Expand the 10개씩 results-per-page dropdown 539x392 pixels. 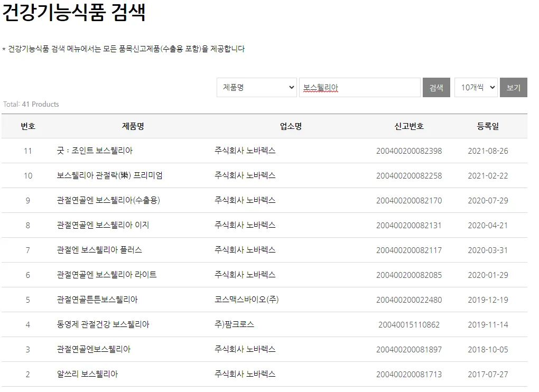(x=476, y=87)
